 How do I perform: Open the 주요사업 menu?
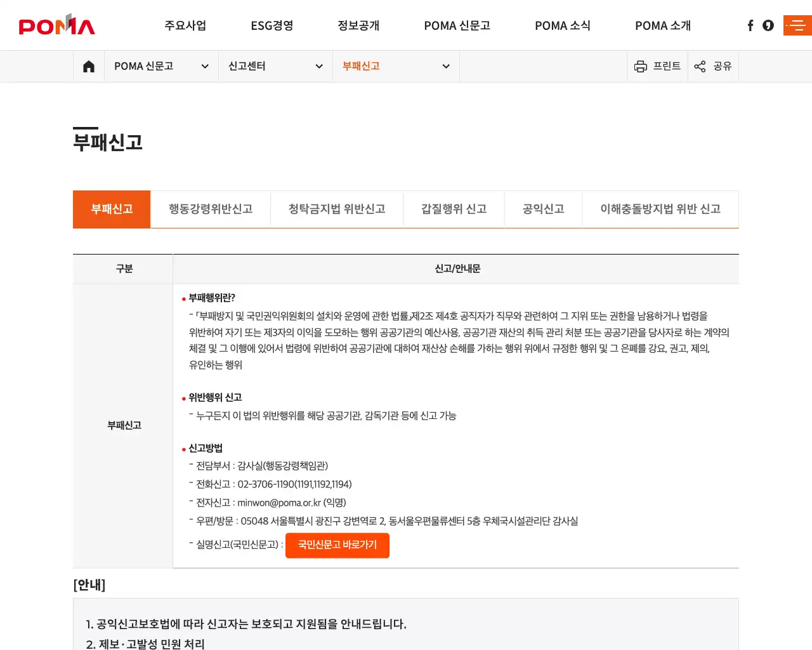[185, 25]
